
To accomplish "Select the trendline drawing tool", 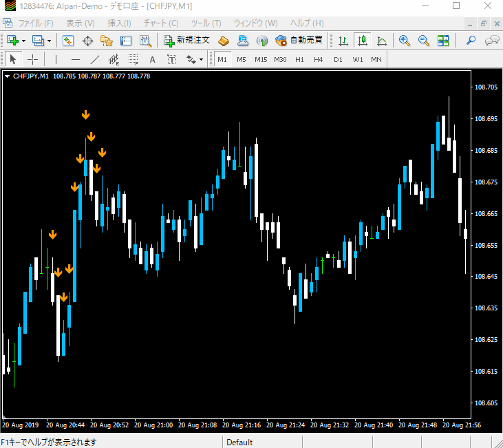I will pyautogui.click(x=95, y=59).
